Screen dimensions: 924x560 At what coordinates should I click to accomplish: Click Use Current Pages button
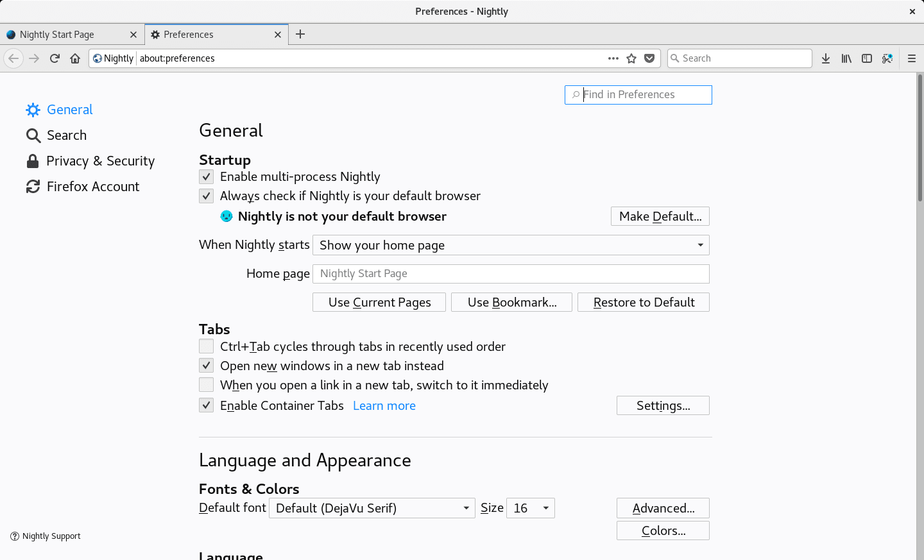[379, 302]
